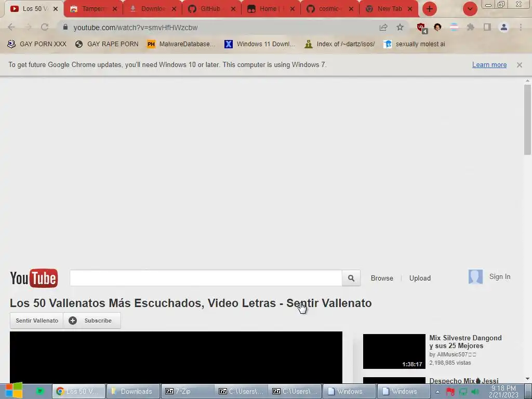Open the taskbar clock showing 9:18 PM

click(503, 392)
